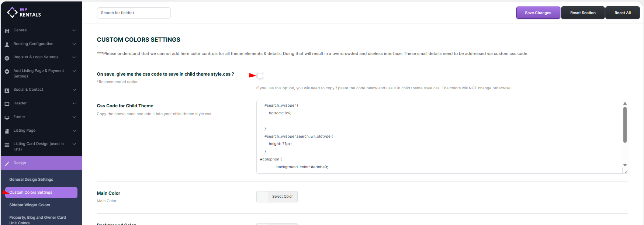
Task: Expand the General menu chevron
Action: [74, 30]
